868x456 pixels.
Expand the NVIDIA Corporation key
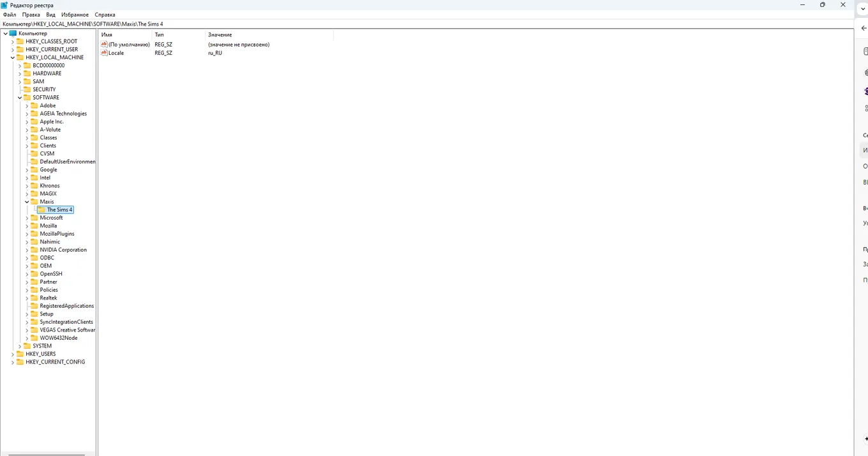[27, 250]
